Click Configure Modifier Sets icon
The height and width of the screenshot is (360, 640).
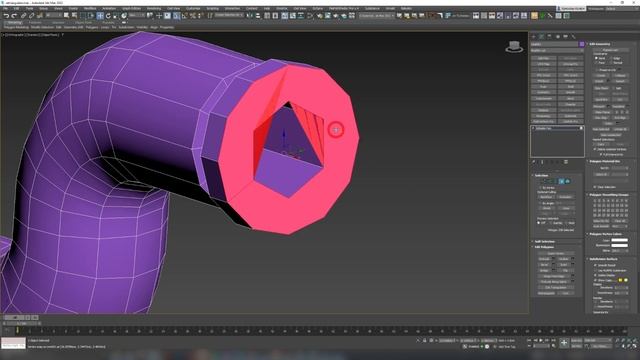[566, 162]
